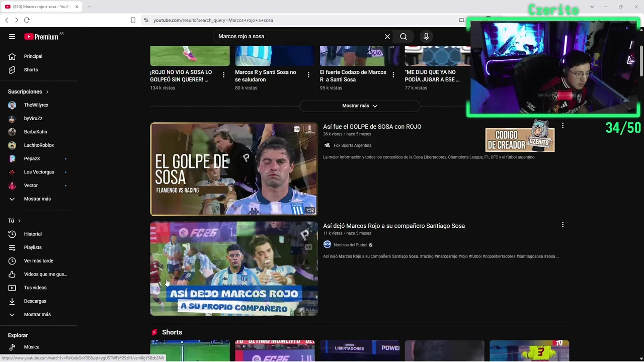This screenshot has width=644, height=362.
Task: Click the page vertical scrollbar
Action: (x=641, y=61)
